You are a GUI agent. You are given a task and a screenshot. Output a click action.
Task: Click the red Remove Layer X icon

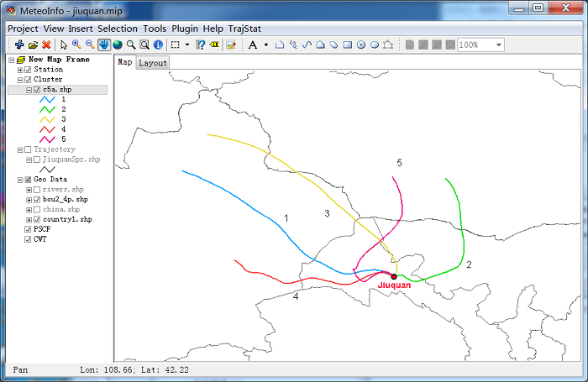tap(46, 44)
